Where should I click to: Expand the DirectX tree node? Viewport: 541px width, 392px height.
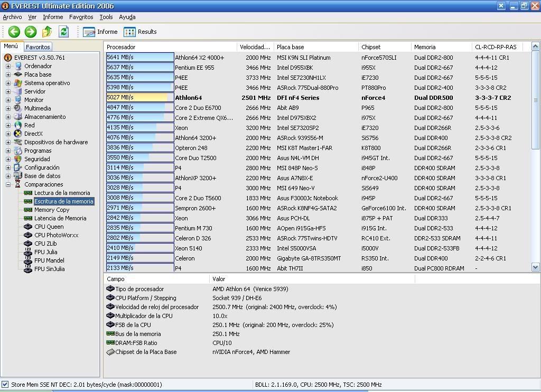click(8, 134)
